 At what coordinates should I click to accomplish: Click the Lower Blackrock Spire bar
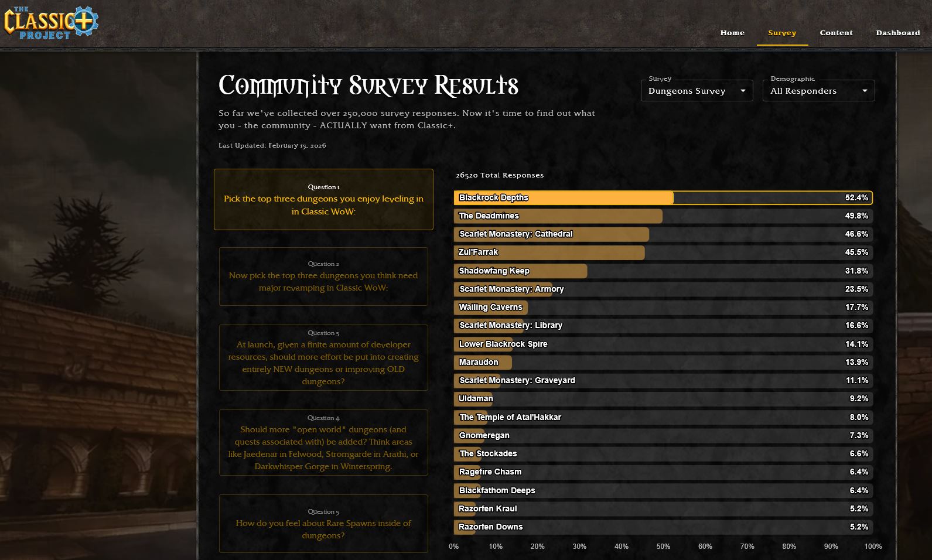click(x=663, y=344)
